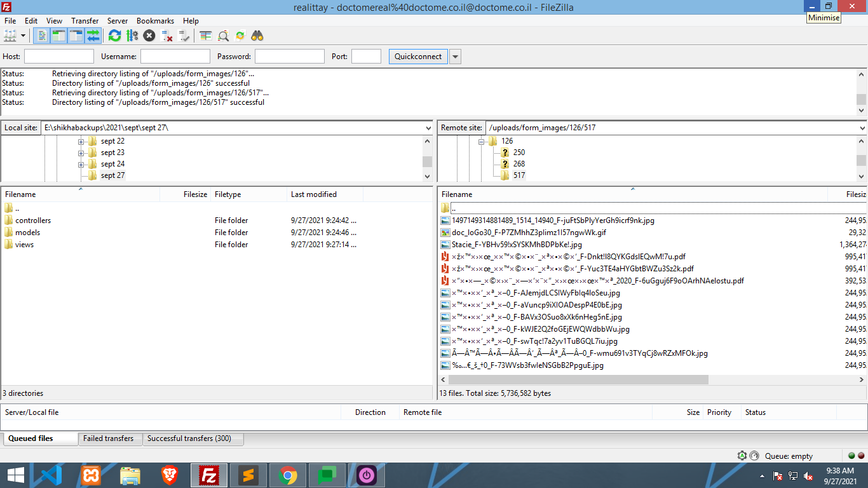Open the Help menu
868x488 pixels.
(x=191, y=21)
